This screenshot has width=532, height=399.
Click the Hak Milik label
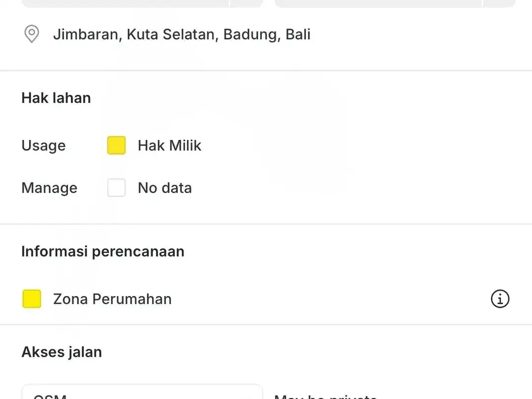pyautogui.click(x=169, y=145)
